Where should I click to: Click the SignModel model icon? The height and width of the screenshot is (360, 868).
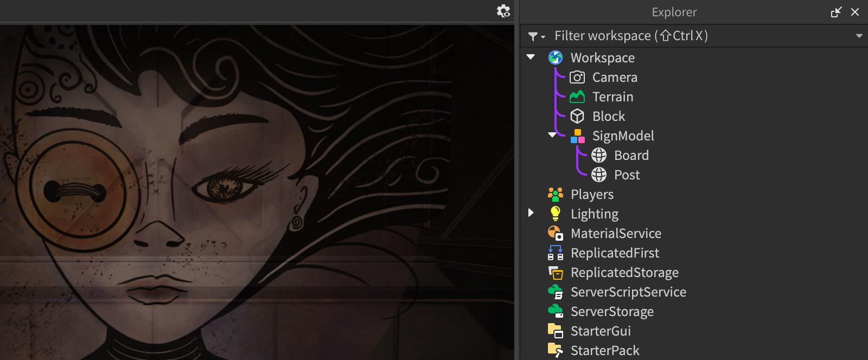577,136
